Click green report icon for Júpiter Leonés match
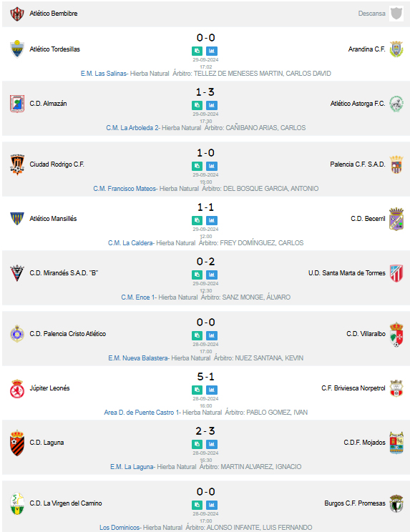Image resolution: width=410 pixels, height=532 pixels. pos(197,390)
